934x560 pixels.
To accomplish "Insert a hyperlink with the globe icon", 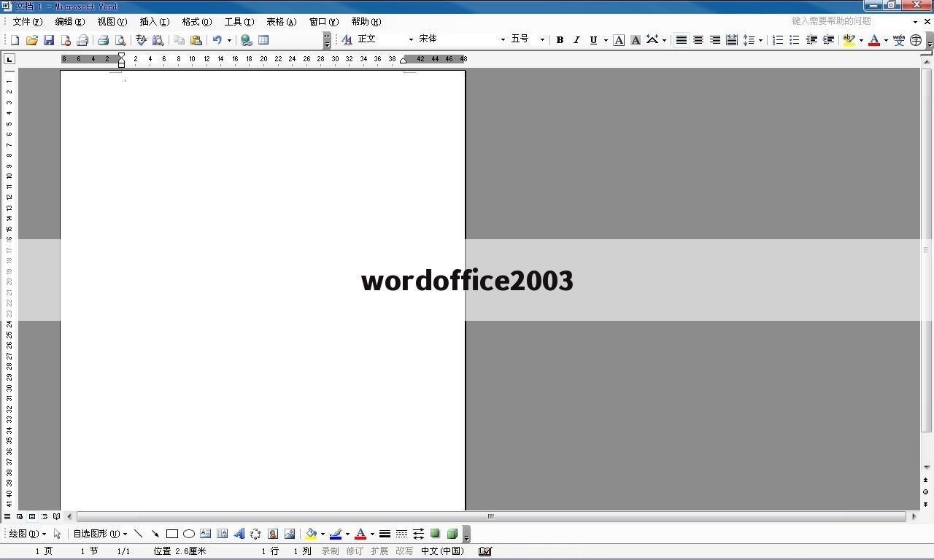I will point(246,40).
